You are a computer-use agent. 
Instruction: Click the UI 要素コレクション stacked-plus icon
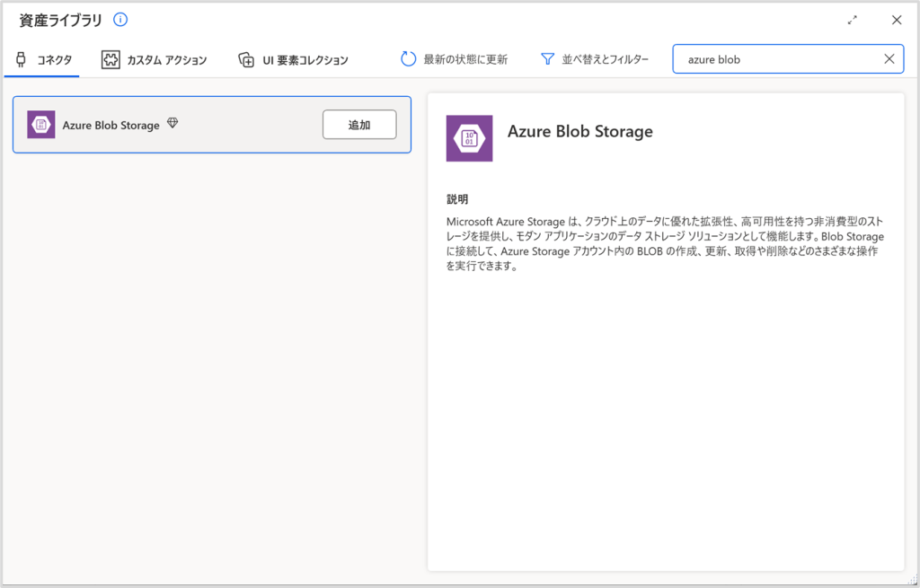(246, 60)
